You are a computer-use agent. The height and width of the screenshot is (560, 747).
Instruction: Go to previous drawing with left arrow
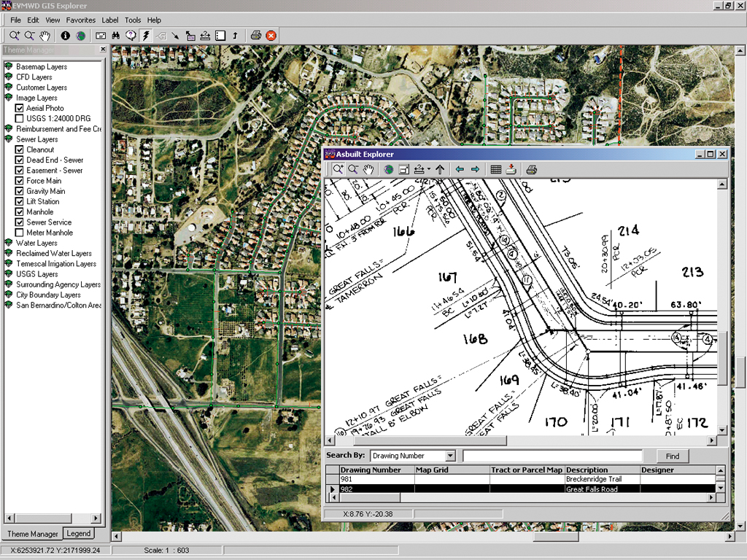coord(460,169)
